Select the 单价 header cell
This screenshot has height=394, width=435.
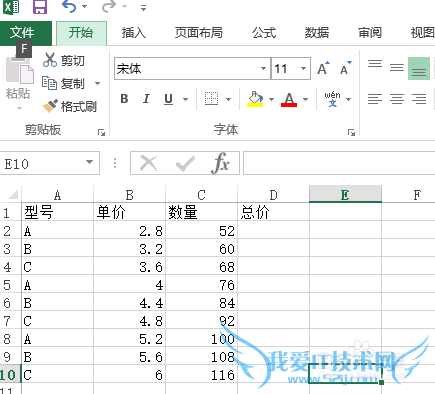pyautogui.click(x=129, y=212)
